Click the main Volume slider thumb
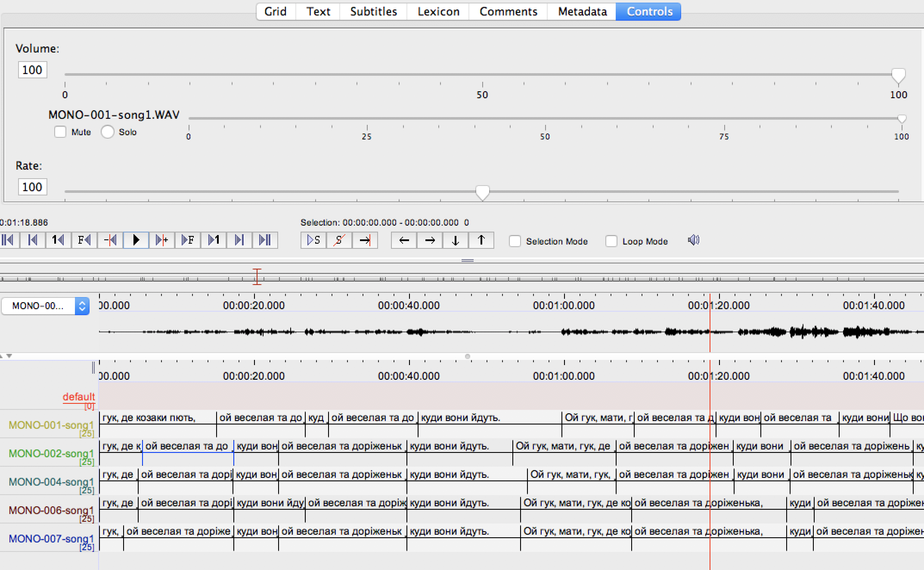This screenshot has width=924, height=570. 898,76
